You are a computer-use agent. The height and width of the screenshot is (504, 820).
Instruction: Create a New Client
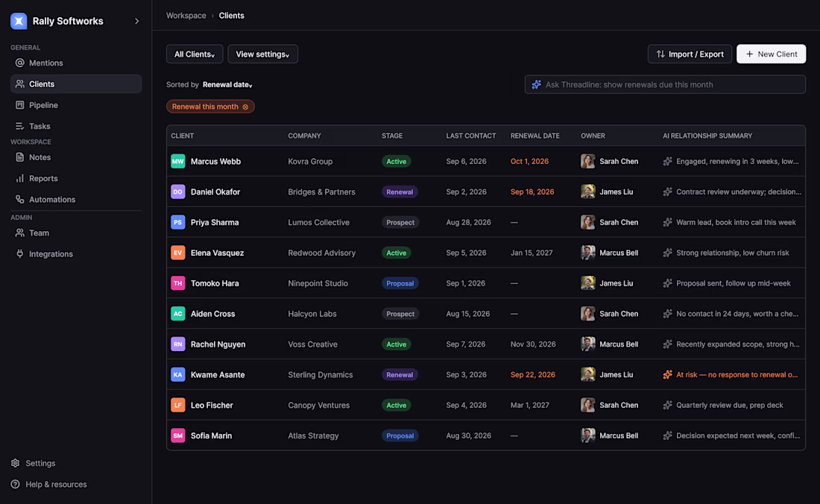pyautogui.click(x=771, y=54)
